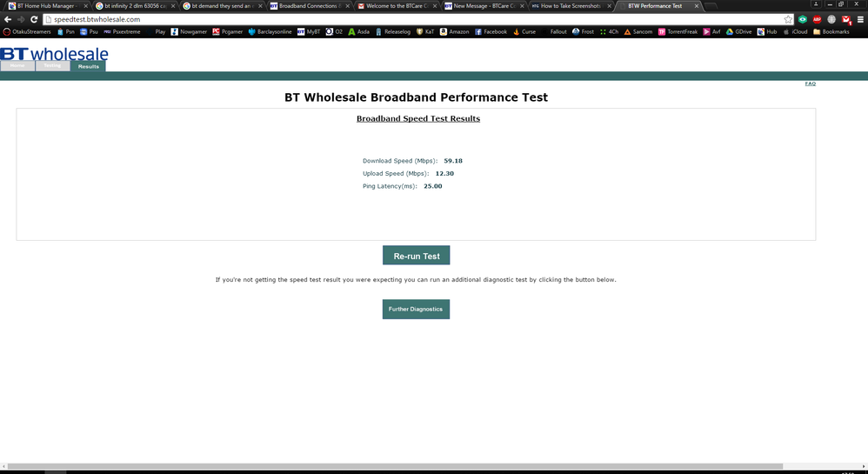Open the O2 bookmark
The image size is (868, 474).
334,32
